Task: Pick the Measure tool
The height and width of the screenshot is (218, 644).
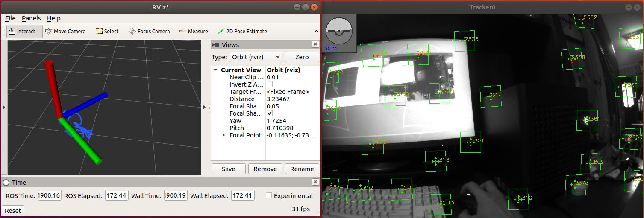Action: click(x=194, y=31)
